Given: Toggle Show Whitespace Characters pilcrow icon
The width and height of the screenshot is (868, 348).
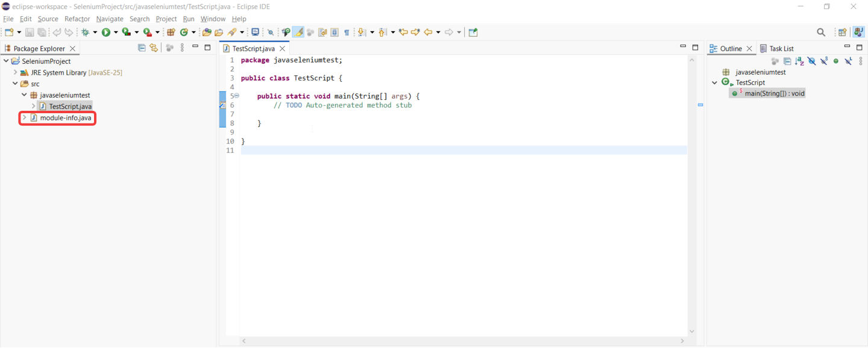Looking at the screenshot, I should (x=347, y=33).
